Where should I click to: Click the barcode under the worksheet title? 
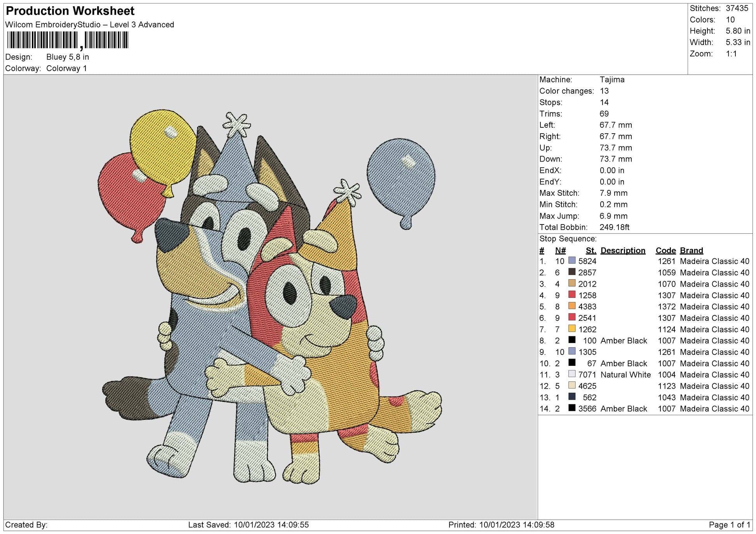click(68, 40)
